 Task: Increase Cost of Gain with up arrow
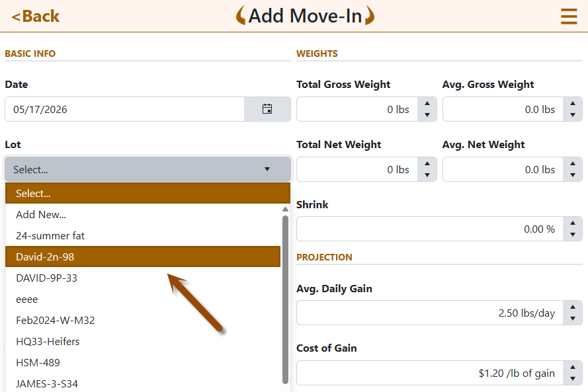click(573, 368)
